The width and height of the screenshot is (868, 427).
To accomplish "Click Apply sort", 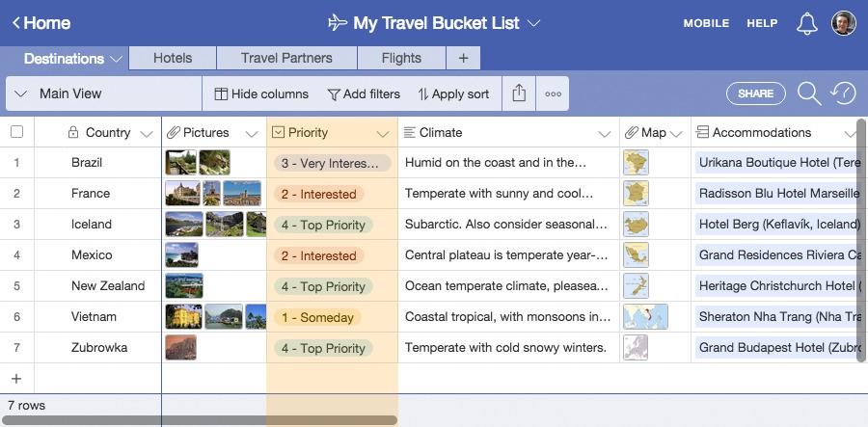I will pos(453,94).
